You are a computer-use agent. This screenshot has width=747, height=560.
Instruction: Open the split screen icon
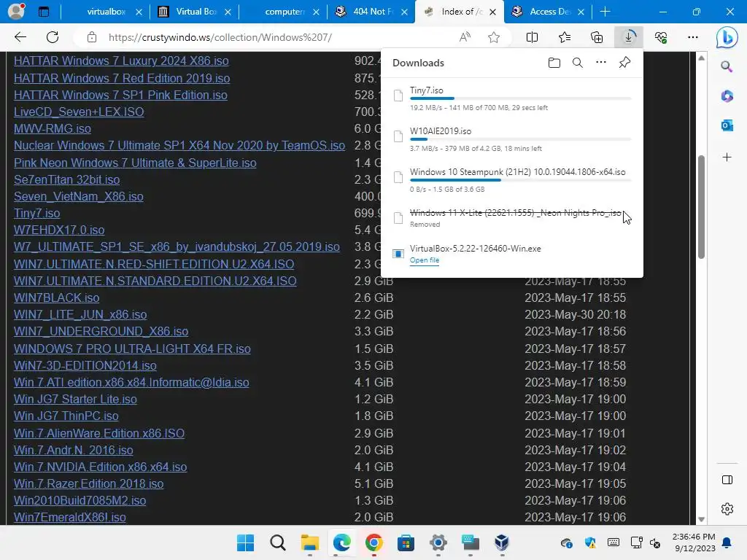pos(532,37)
